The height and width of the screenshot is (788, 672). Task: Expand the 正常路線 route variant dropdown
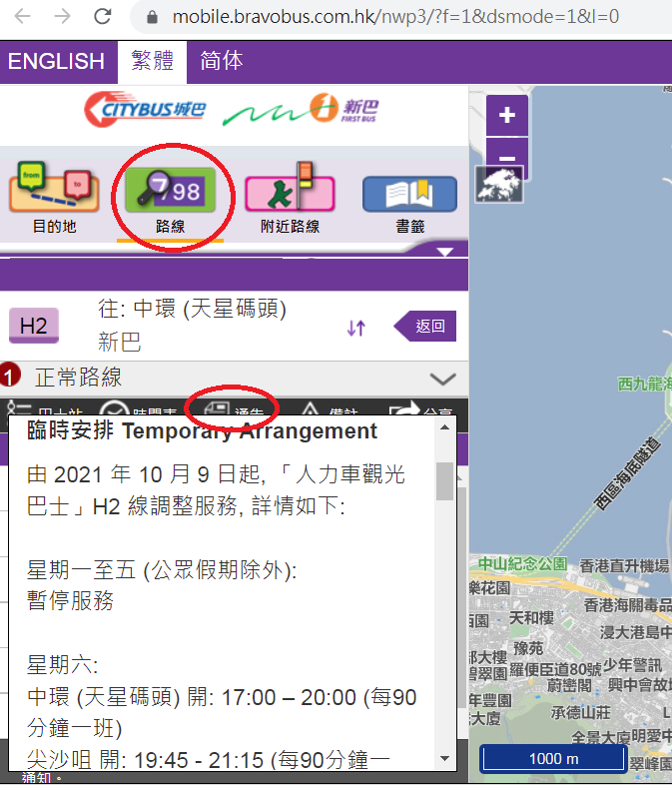click(x=442, y=379)
